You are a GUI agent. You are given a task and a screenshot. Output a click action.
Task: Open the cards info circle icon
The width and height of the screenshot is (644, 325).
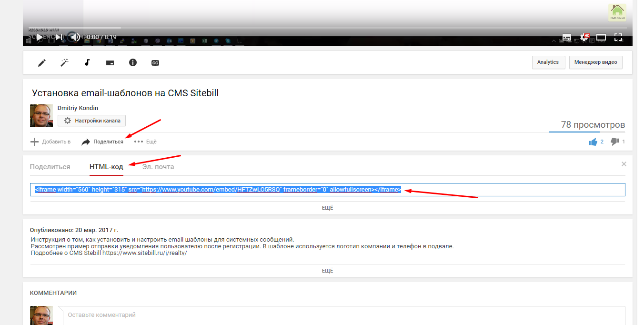click(x=133, y=62)
